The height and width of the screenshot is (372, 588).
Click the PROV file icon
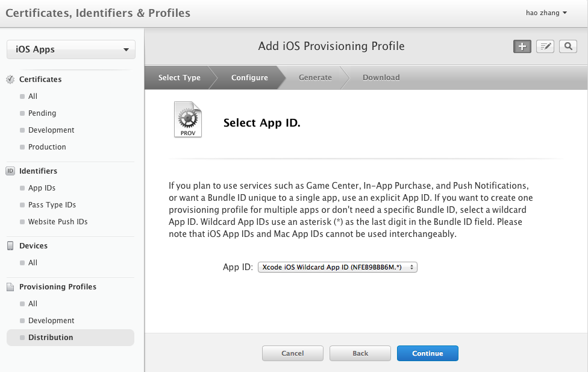pos(187,119)
